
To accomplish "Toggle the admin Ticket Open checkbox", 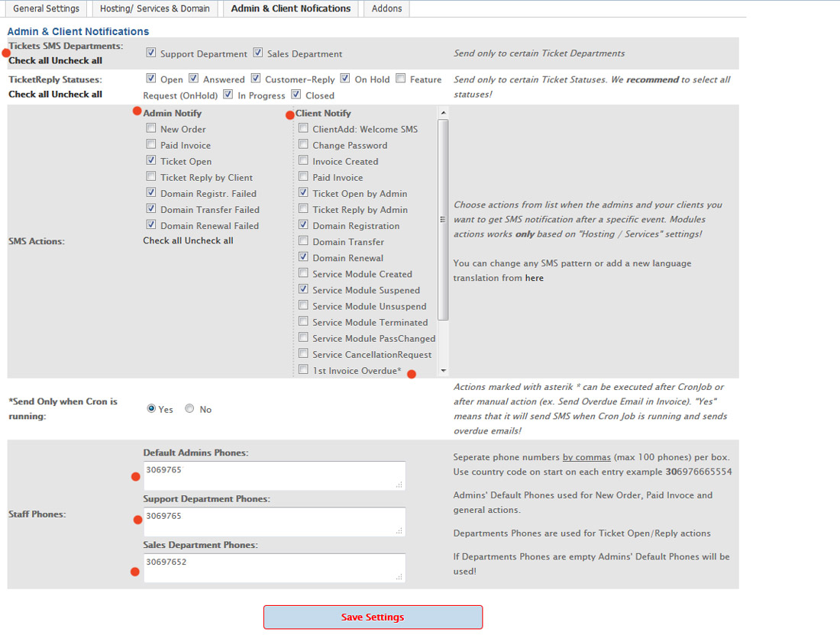I will (151, 160).
